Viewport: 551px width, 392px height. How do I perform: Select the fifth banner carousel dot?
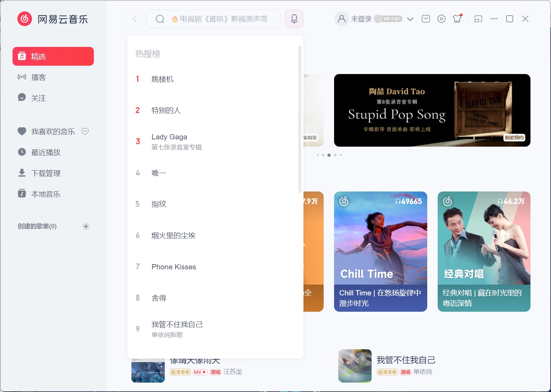click(341, 155)
